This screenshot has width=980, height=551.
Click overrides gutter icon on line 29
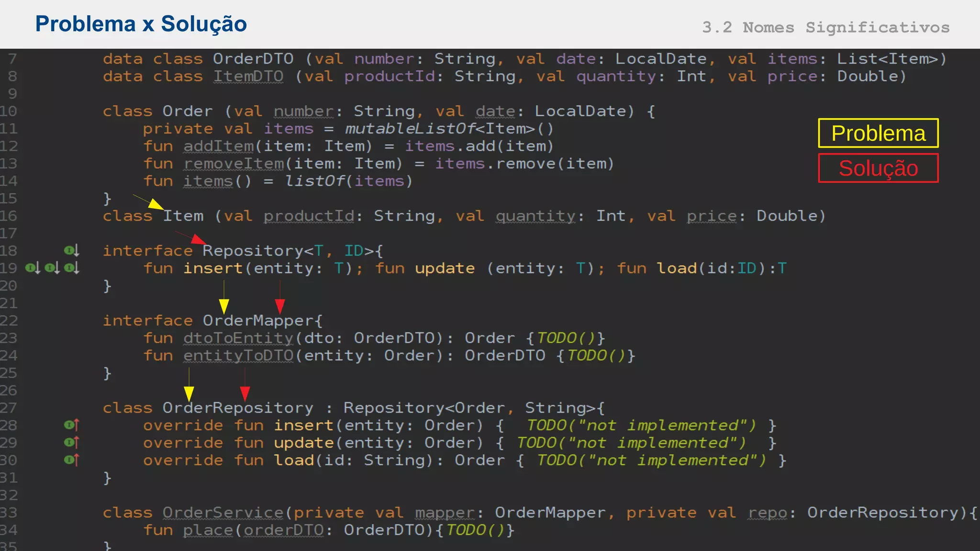point(71,442)
